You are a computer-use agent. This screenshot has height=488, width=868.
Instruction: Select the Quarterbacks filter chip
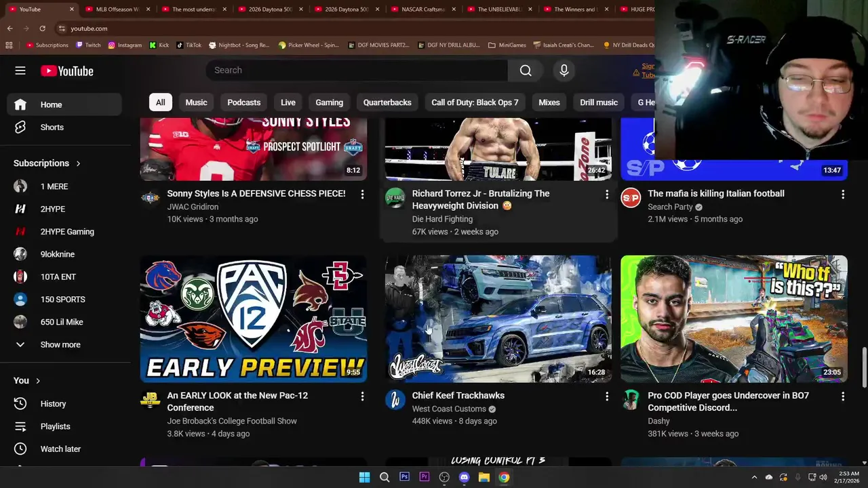point(387,102)
